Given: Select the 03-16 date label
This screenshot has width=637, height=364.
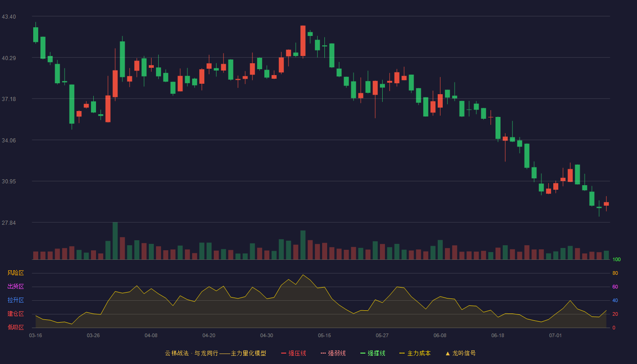Looking at the screenshot, I should click(35, 335).
